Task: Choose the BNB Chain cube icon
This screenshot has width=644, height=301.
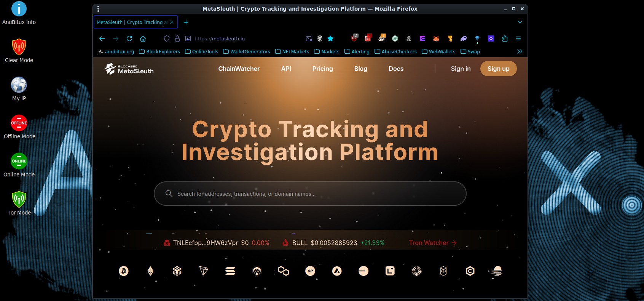Action: point(177,271)
